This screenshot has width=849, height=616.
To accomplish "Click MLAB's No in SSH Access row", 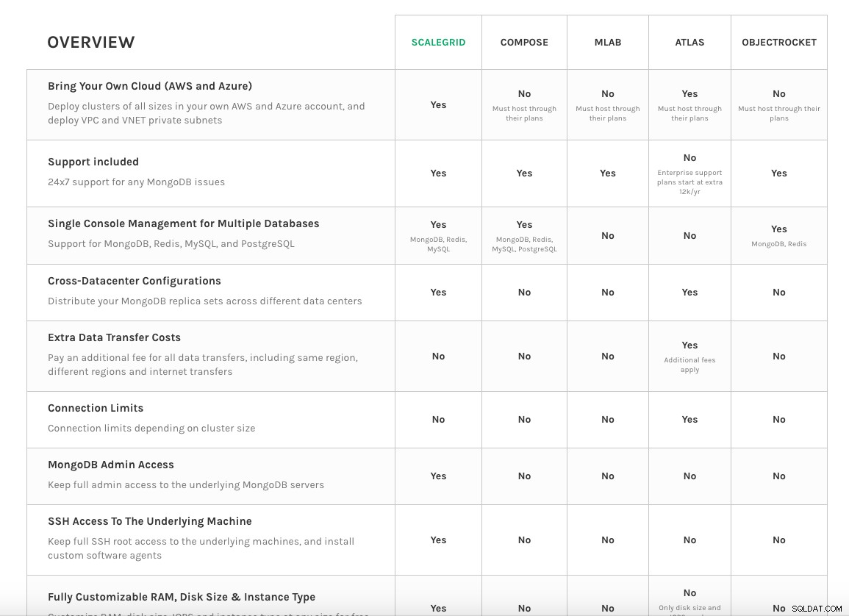I will click(x=608, y=540).
